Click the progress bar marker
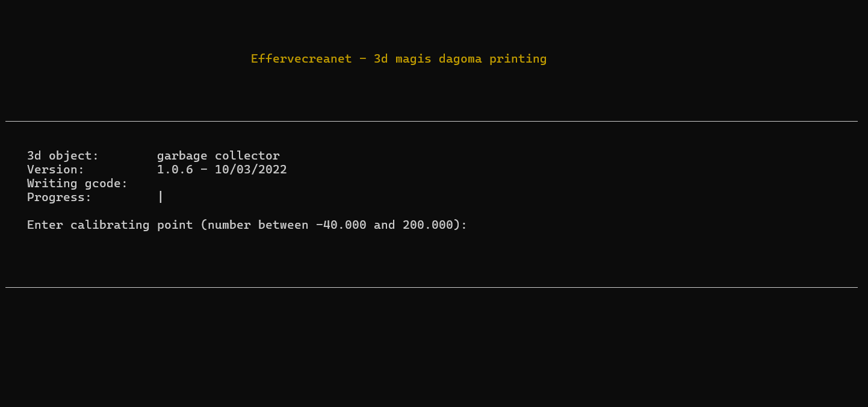 coord(161,197)
